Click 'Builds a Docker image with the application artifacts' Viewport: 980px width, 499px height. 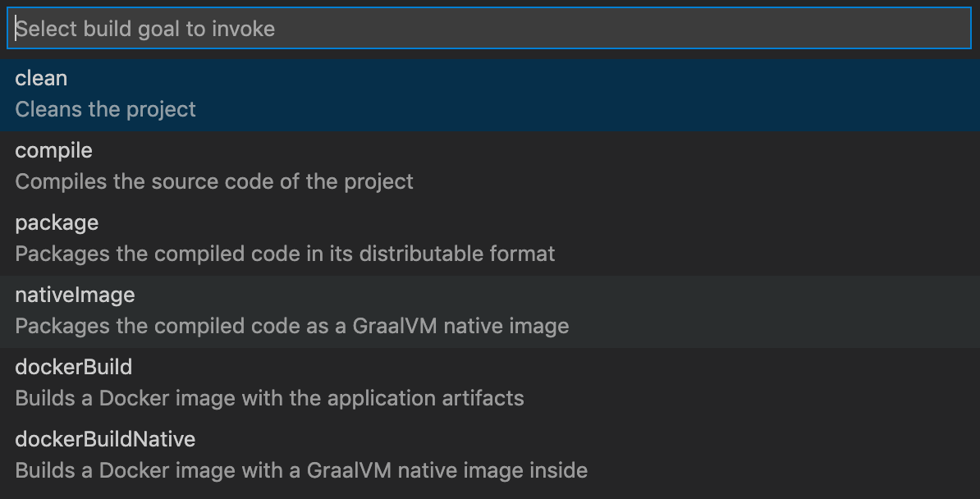click(x=269, y=398)
